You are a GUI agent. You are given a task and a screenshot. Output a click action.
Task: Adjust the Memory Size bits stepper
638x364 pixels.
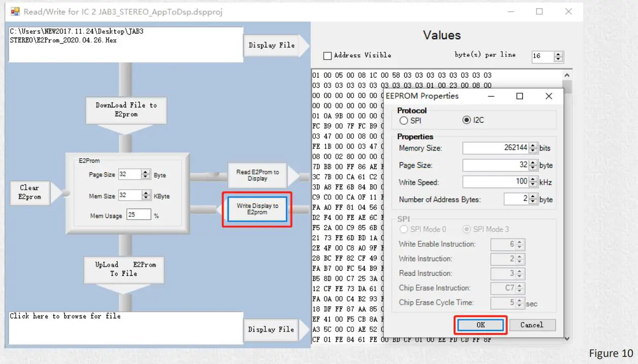point(533,148)
